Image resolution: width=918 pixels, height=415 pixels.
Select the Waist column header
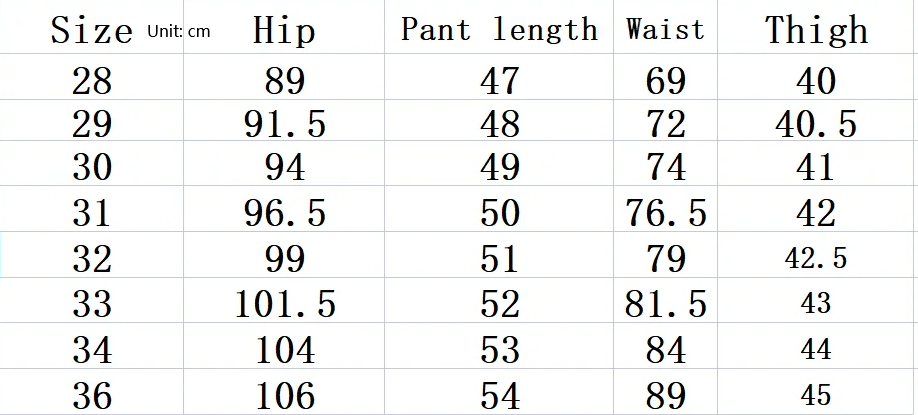click(665, 30)
